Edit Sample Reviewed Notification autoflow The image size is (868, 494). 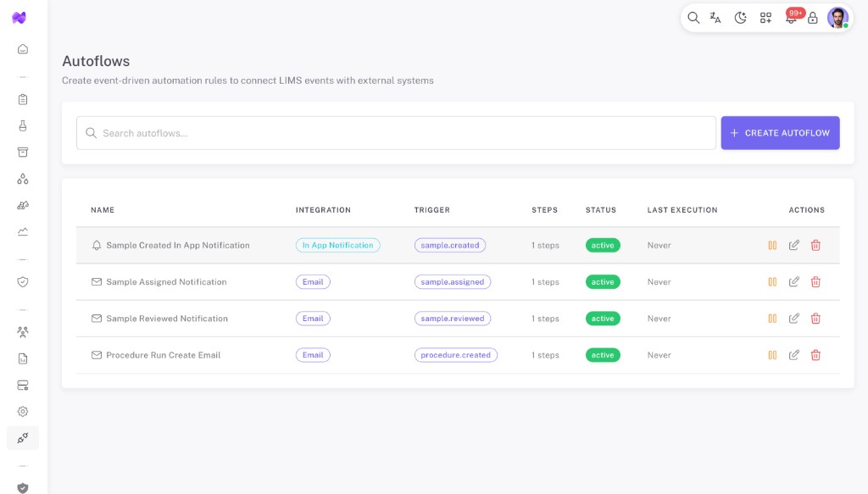click(x=793, y=318)
